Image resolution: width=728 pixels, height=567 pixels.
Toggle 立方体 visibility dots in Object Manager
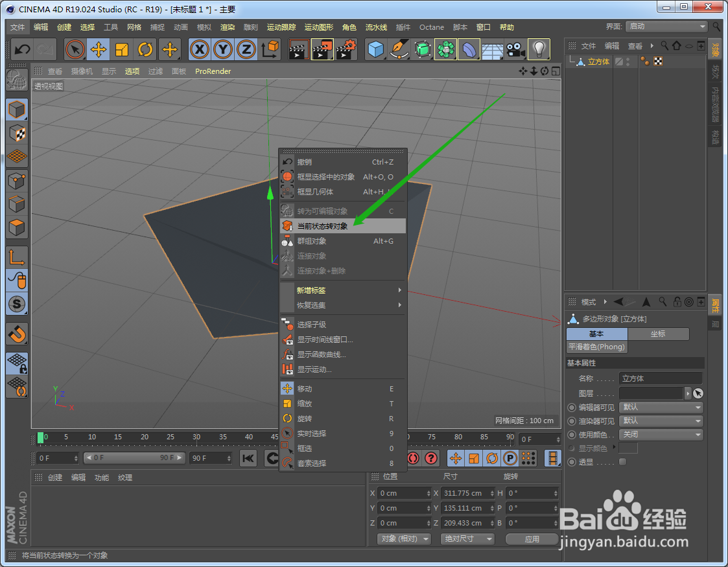[x=628, y=62]
